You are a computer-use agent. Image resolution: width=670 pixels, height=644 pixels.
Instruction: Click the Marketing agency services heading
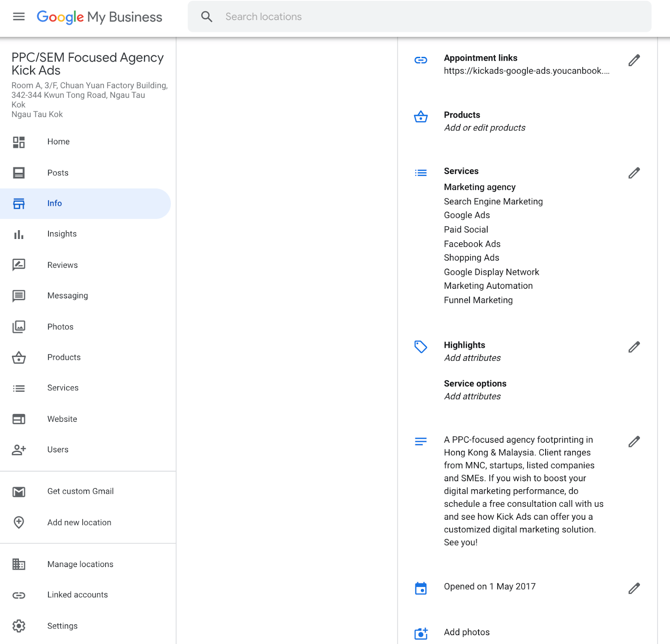[x=480, y=187]
